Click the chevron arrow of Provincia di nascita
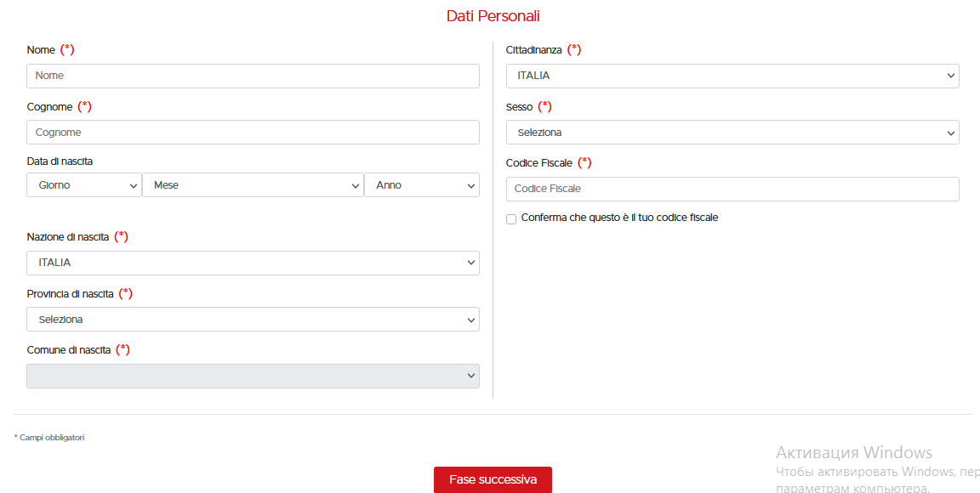Screen dimensions: 980x493 click(471, 320)
